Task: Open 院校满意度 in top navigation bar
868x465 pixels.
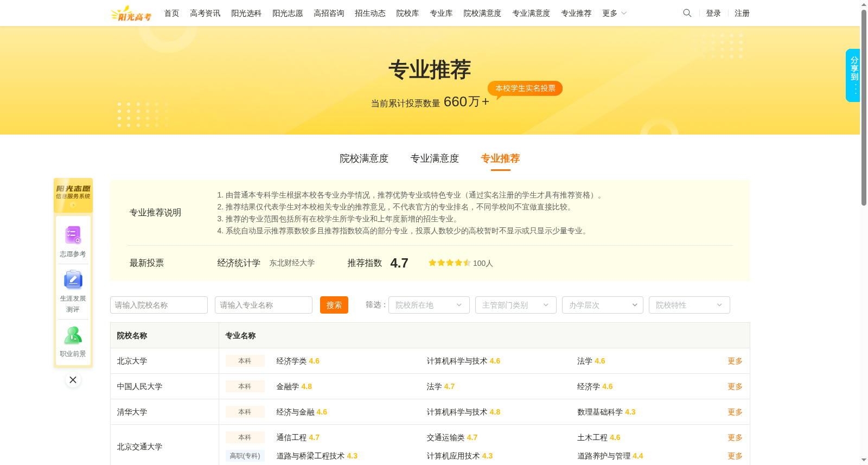Action: (x=482, y=13)
